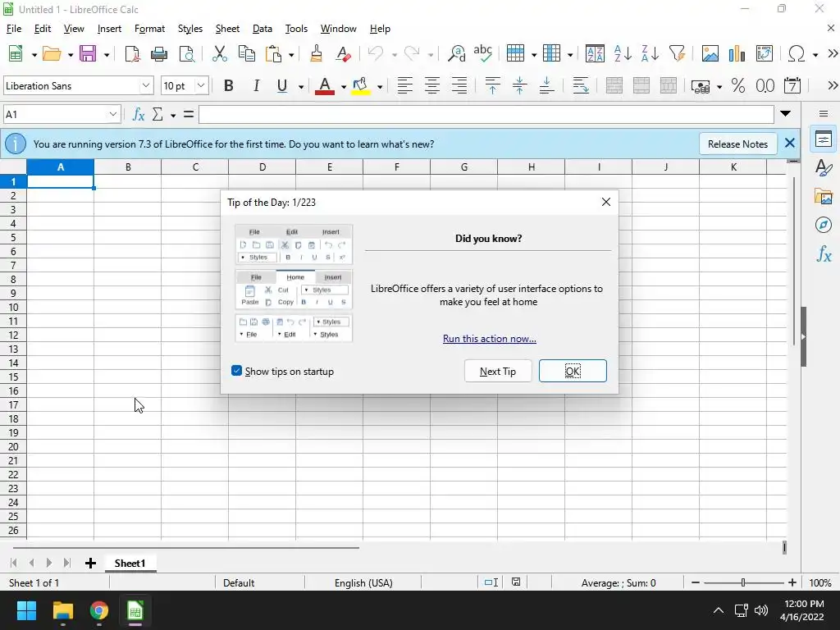Uncheck Show tips on startup
The width and height of the screenshot is (840, 630).
click(237, 371)
